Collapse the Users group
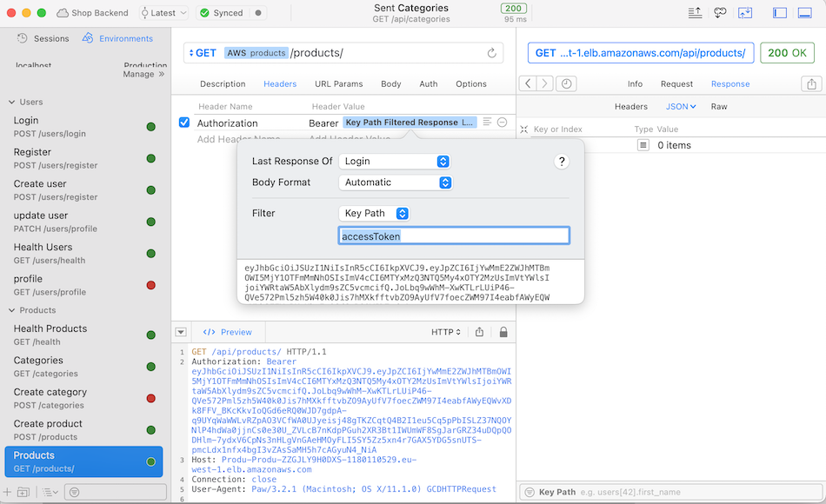The width and height of the screenshot is (826, 504). [x=11, y=103]
